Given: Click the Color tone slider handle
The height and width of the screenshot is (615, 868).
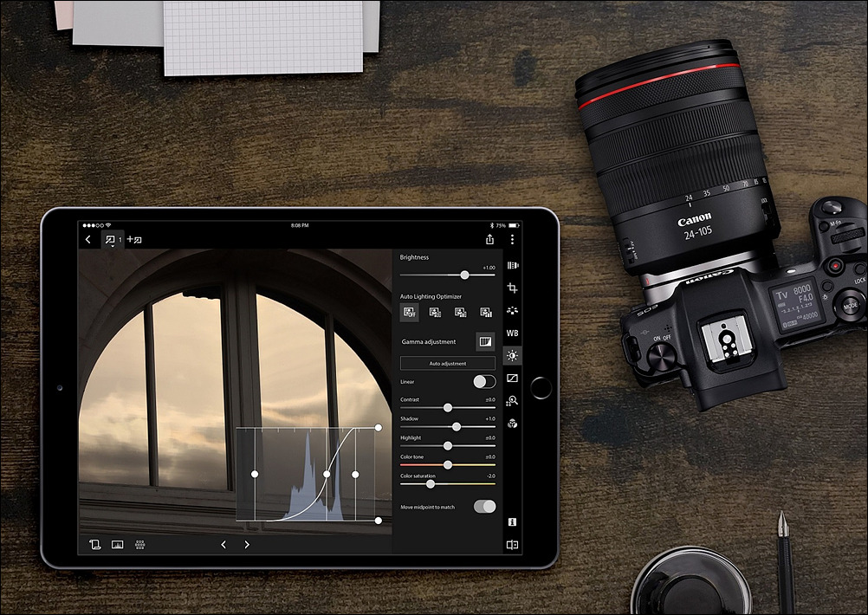Looking at the screenshot, I should pyautogui.click(x=448, y=465).
